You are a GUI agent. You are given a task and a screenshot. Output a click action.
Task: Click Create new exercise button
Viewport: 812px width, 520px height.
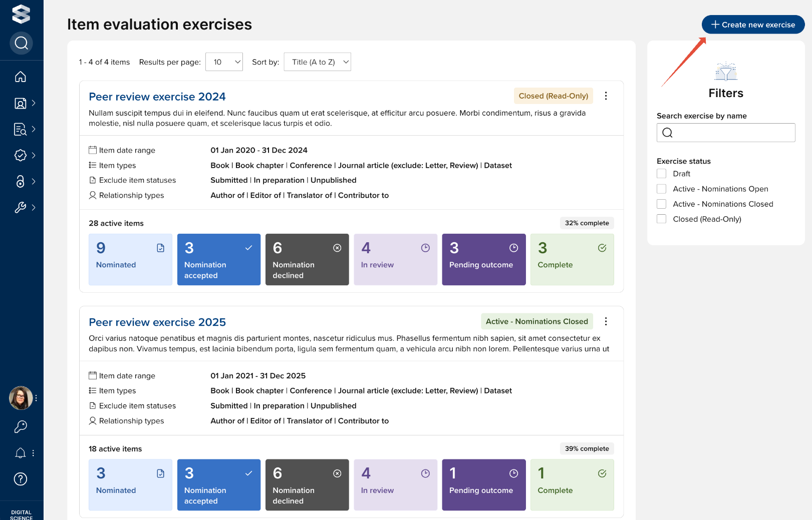click(x=753, y=25)
